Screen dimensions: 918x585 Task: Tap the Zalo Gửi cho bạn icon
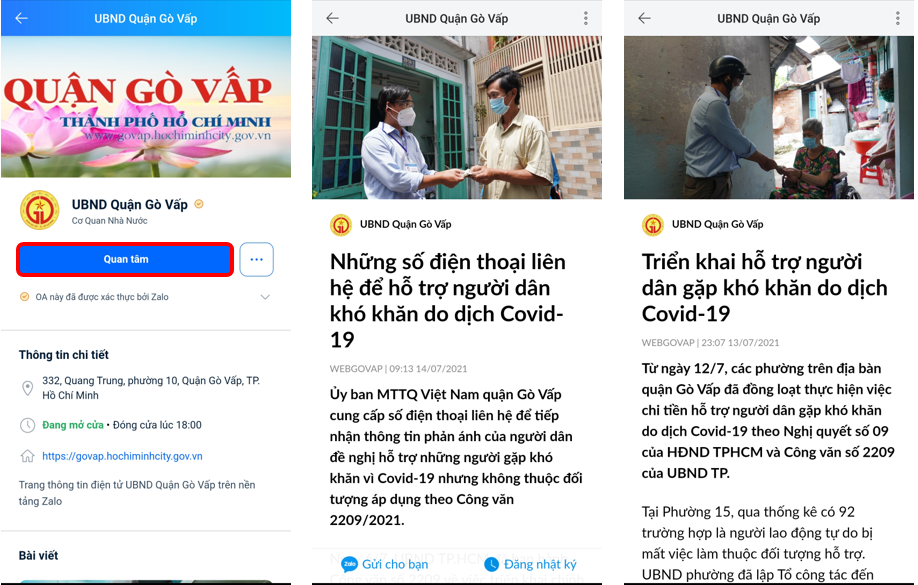click(350, 564)
